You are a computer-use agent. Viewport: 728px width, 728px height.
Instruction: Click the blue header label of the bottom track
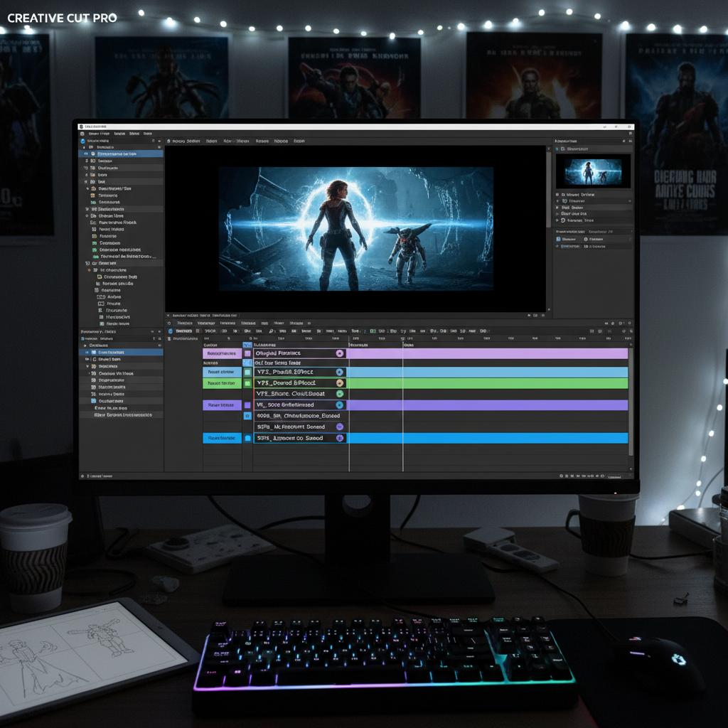[221, 438]
